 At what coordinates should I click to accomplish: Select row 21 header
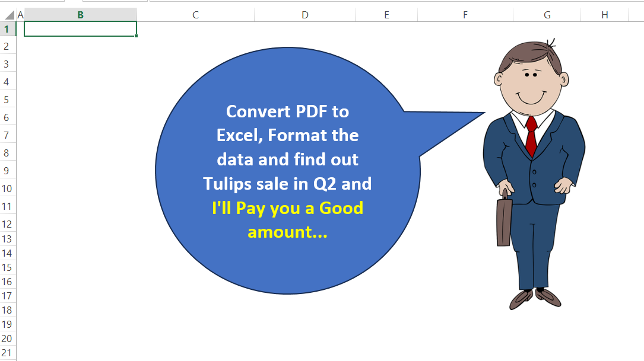[7, 353]
